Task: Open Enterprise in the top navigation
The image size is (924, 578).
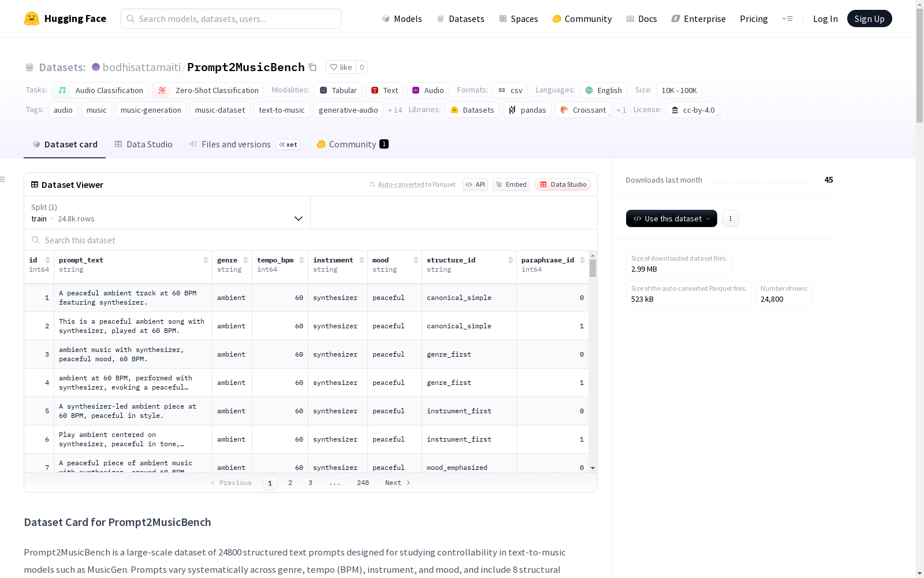Action: click(698, 18)
